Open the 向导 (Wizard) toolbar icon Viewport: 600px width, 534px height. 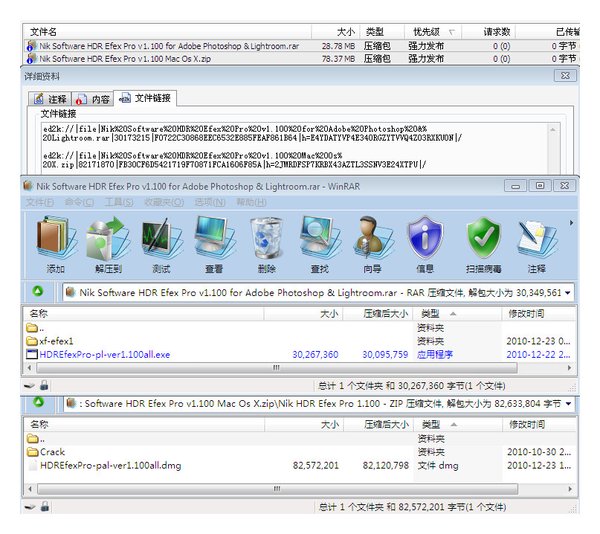tap(372, 238)
